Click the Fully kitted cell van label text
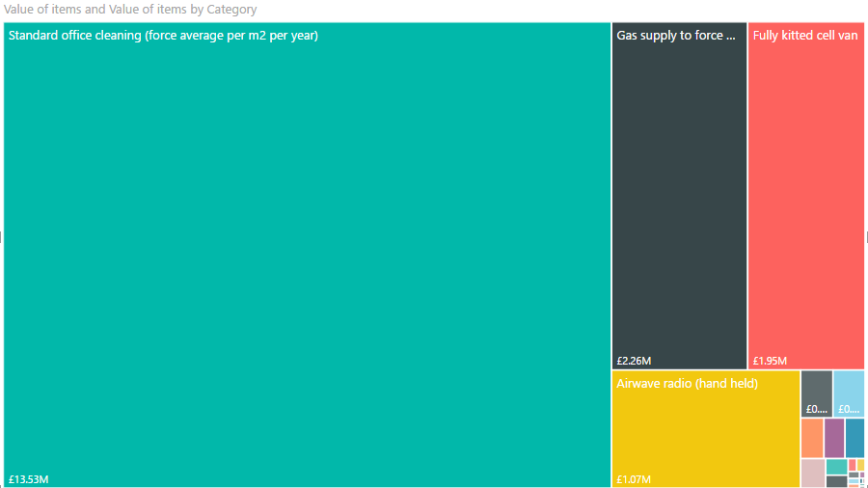Screen dimensions: 868x488 tap(805, 36)
